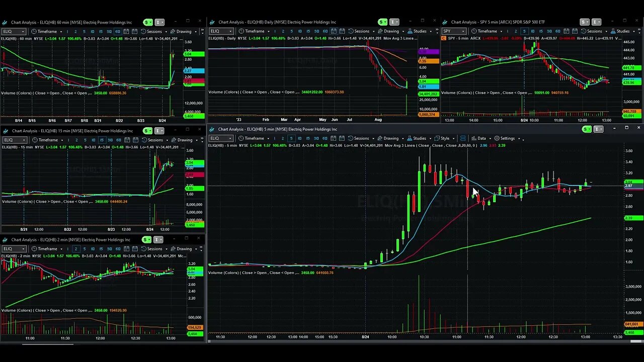Select the 10 minute interval in the main 5 min chart
644x362 pixels.
coord(299,138)
